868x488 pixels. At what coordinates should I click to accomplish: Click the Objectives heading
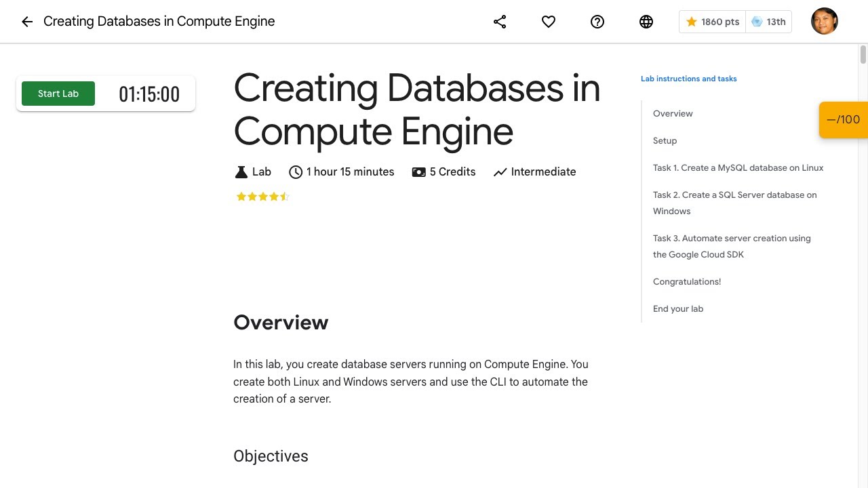tap(271, 456)
